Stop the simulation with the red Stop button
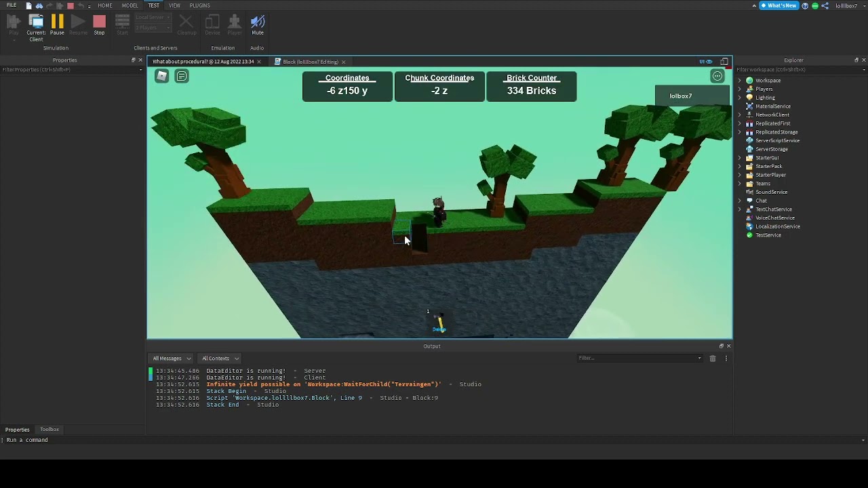 point(99,25)
